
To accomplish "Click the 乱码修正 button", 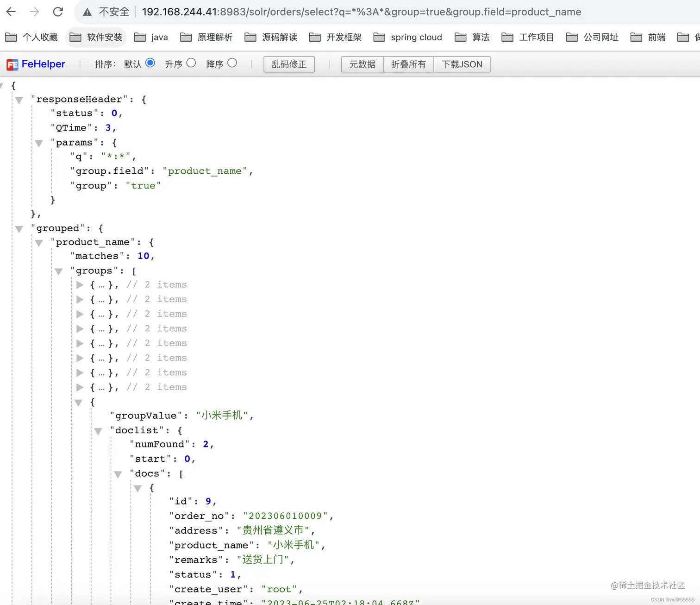I will pos(289,64).
